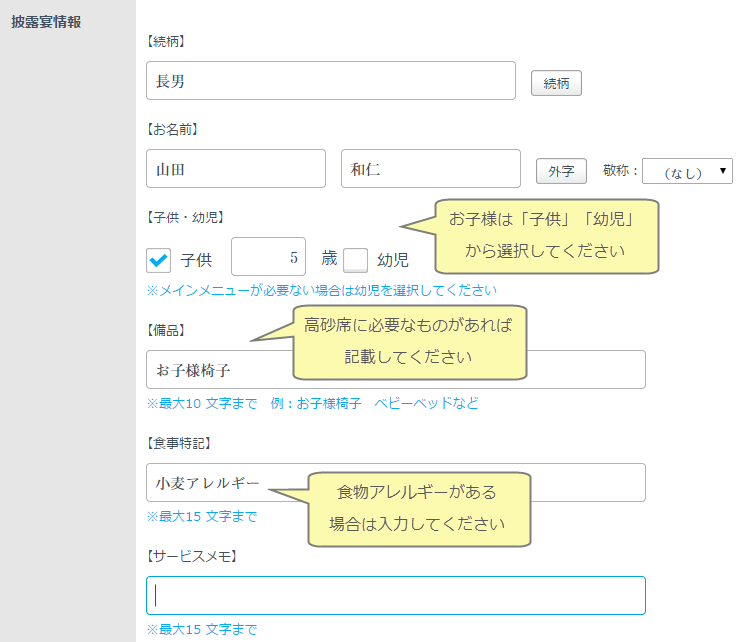Viewport: 744px width, 642px height.
Task: Click the 子供・幼児 selection tooltip bubble
Action: click(x=545, y=235)
